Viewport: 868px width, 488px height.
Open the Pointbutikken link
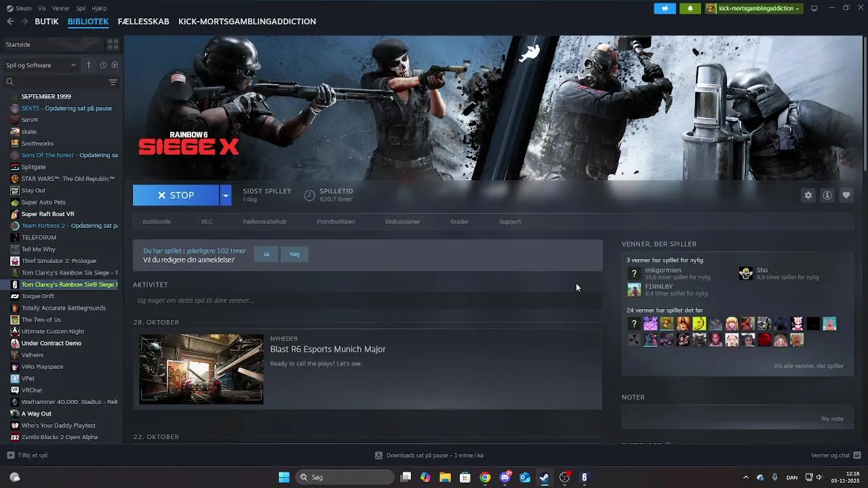(x=336, y=222)
